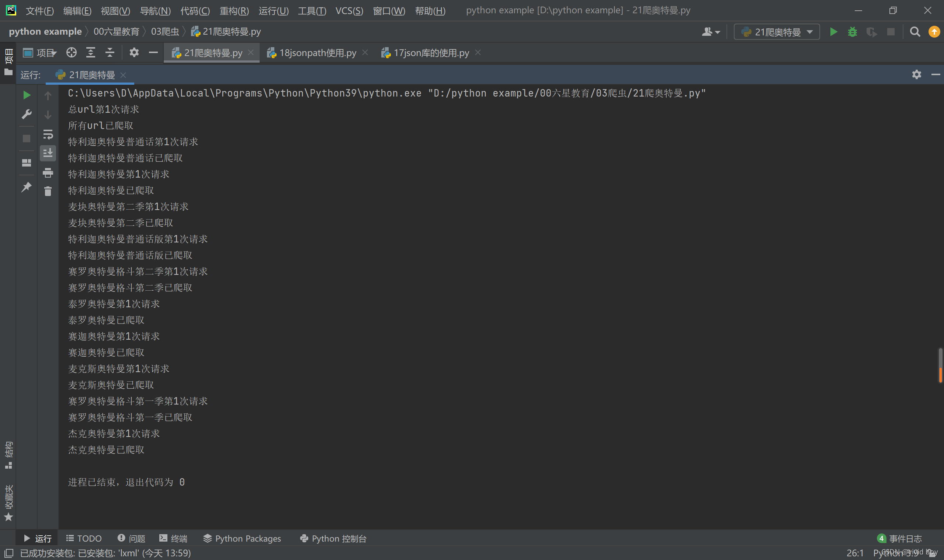
Task: Switch to the 18jsonpath使用.py tab
Action: (x=317, y=53)
